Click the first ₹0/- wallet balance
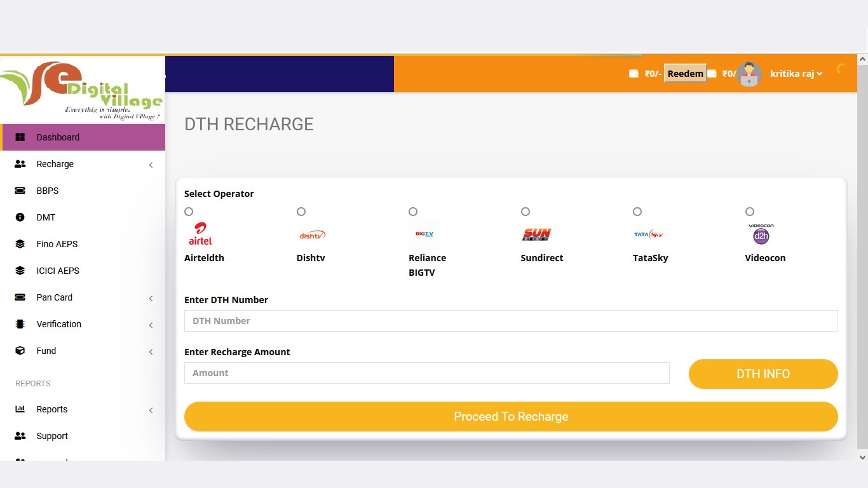This screenshot has height=488, width=868. pyautogui.click(x=653, y=74)
